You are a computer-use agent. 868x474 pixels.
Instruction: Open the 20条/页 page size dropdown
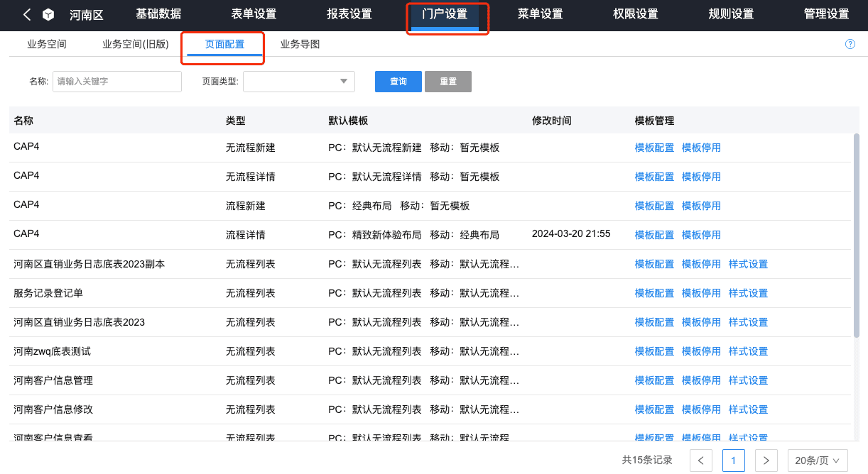point(818,461)
